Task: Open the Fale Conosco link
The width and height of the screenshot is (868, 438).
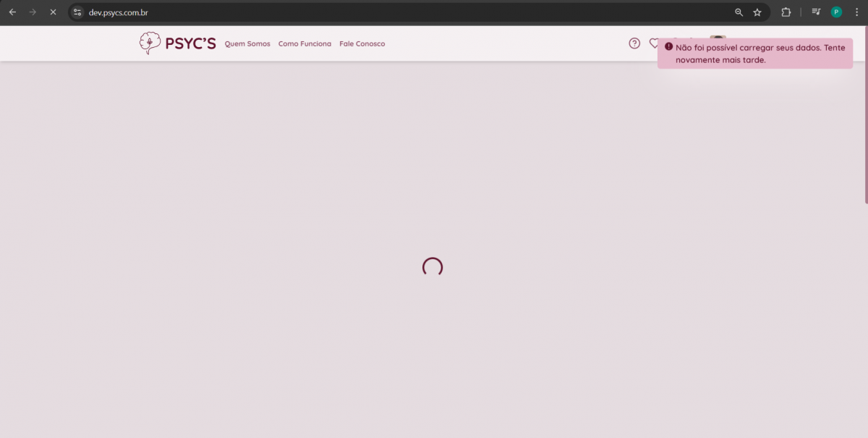Action: (x=362, y=44)
